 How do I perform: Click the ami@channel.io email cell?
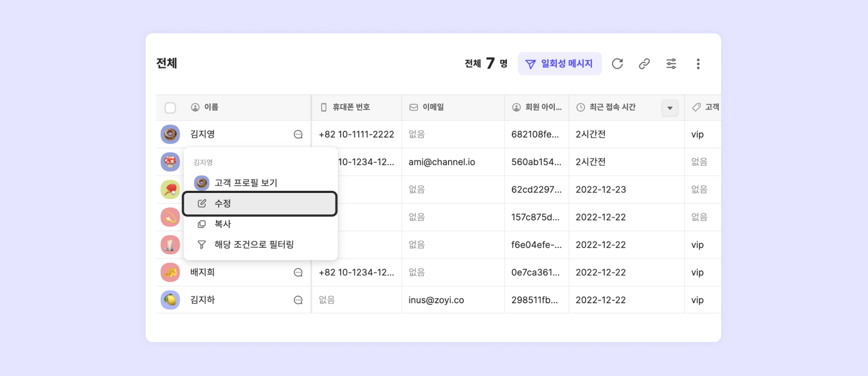coord(442,162)
